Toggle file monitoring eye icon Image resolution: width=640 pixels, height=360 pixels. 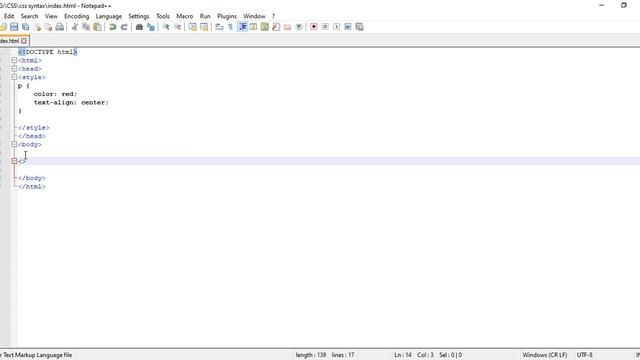click(299, 27)
